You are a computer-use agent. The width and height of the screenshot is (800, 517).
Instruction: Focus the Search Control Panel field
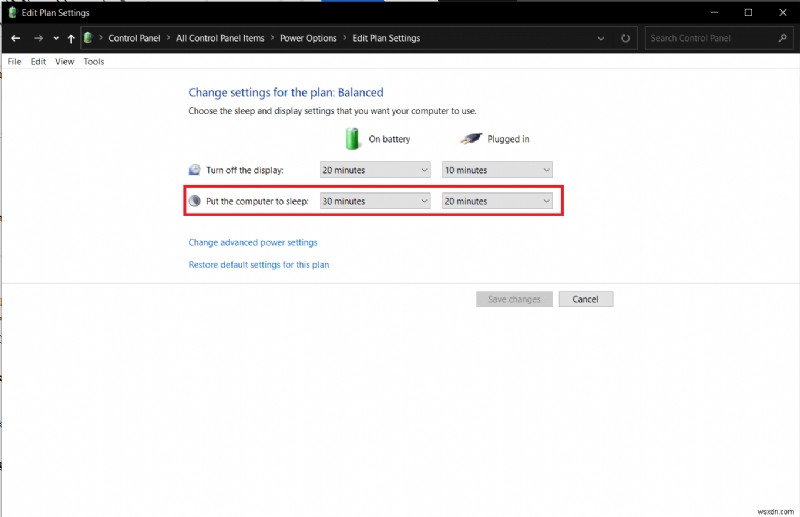(719, 38)
